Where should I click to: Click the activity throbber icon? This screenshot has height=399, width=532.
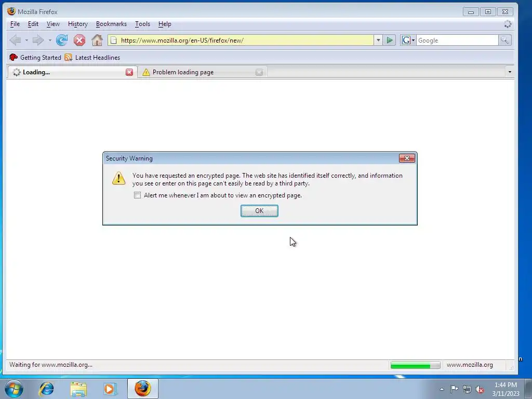[508, 24]
